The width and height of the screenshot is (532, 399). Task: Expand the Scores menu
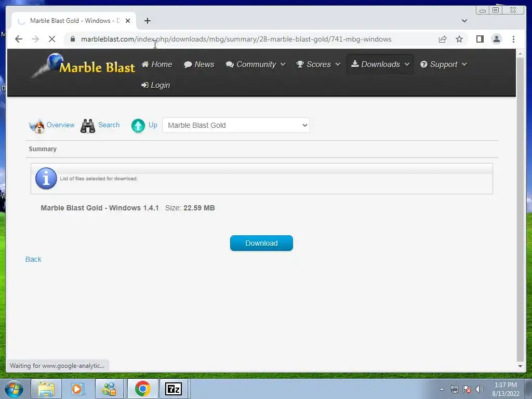click(318, 64)
